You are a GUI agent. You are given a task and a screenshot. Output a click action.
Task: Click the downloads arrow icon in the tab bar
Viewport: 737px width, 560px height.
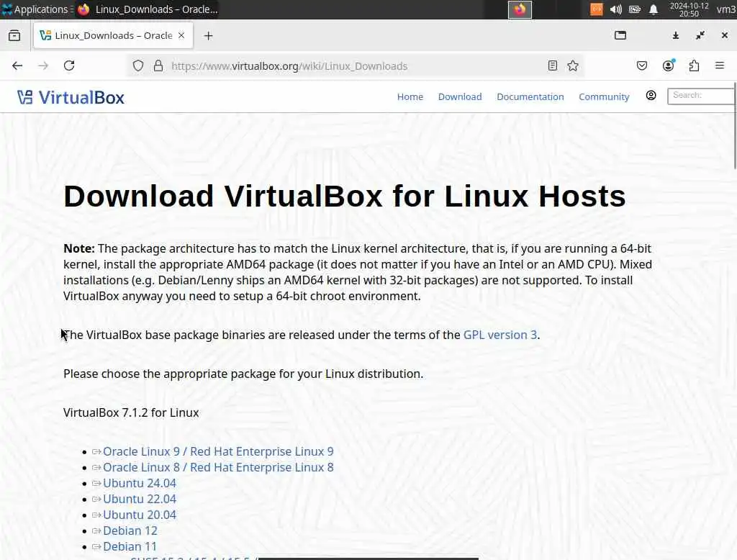(675, 36)
